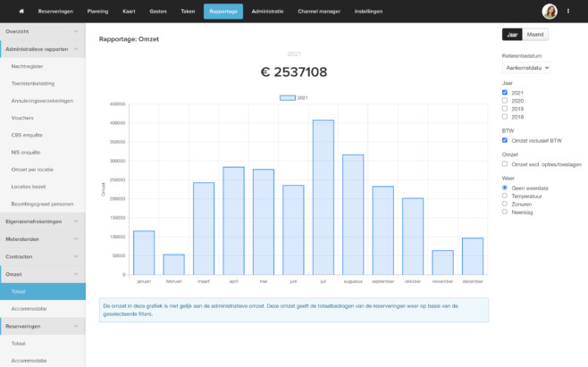Image resolution: width=588 pixels, height=367 pixels.
Task: Switch to the Maand view
Action: pyautogui.click(x=534, y=35)
